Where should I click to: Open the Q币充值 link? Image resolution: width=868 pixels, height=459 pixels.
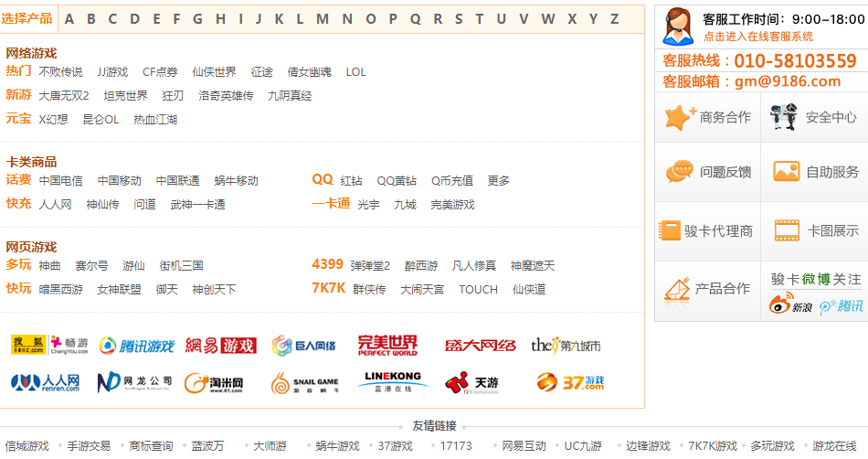coord(451,180)
